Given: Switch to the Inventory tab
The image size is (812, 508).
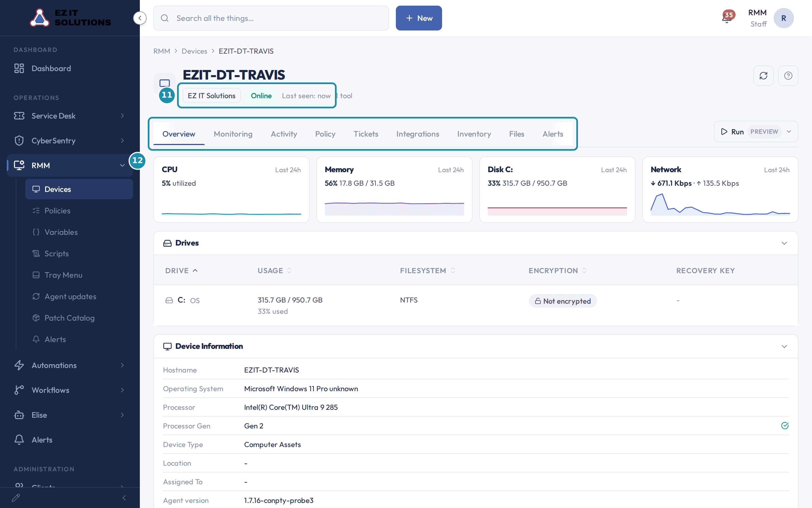Looking at the screenshot, I should pyautogui.click(x=474, y=134).
